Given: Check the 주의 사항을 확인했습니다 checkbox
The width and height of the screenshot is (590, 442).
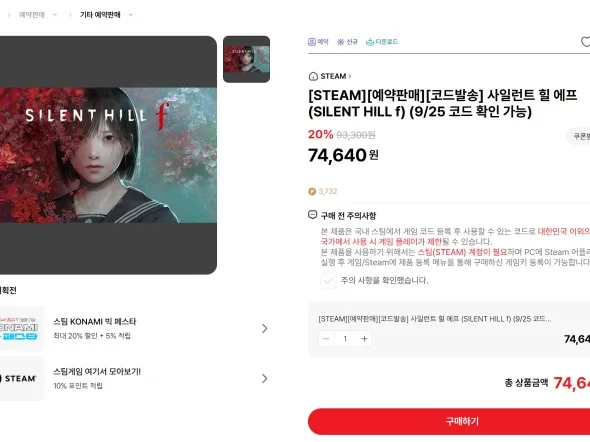Looking at the screenshot, I should click(x=328, y=281).
